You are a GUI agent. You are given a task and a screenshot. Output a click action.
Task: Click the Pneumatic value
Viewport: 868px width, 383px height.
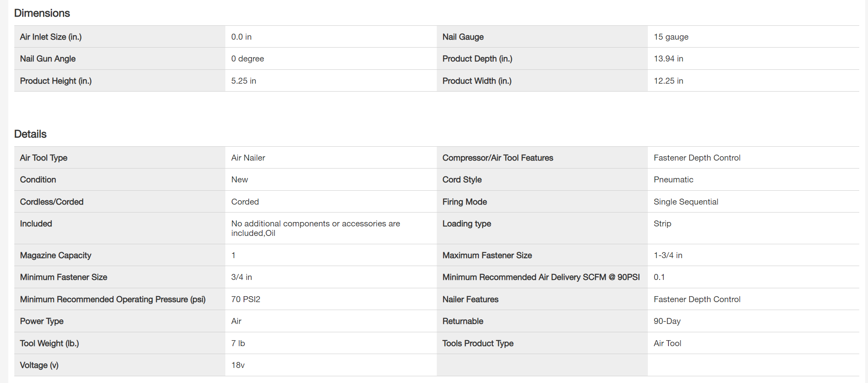pyautogui.click(x=673, y=180)
